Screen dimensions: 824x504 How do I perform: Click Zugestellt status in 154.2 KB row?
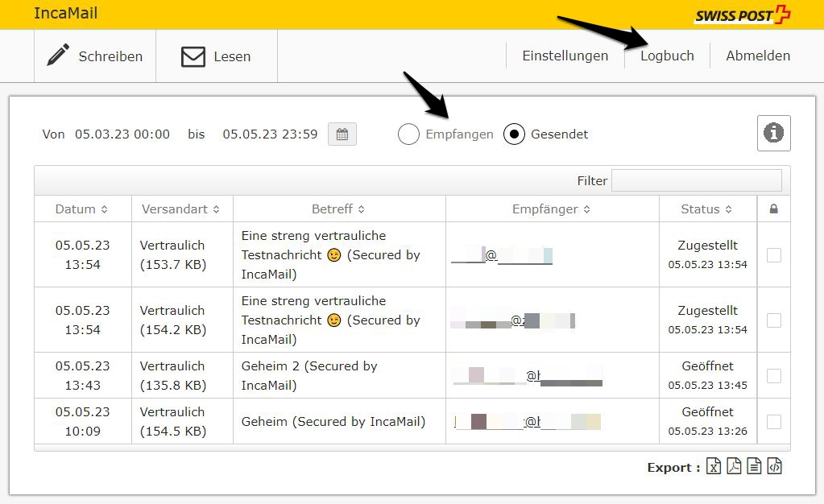click(707, 320)
